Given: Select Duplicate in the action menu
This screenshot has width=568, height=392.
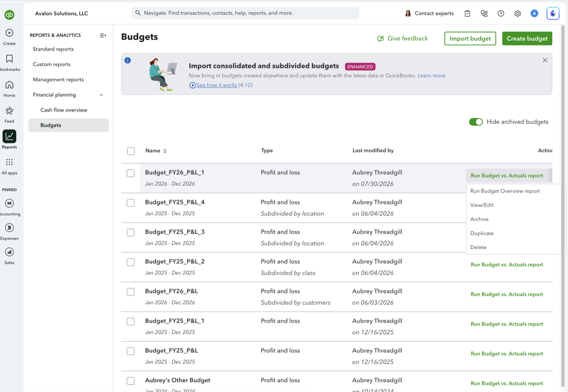Looking at the screenshot, I should pyautogui.click(x=482, y=233).
